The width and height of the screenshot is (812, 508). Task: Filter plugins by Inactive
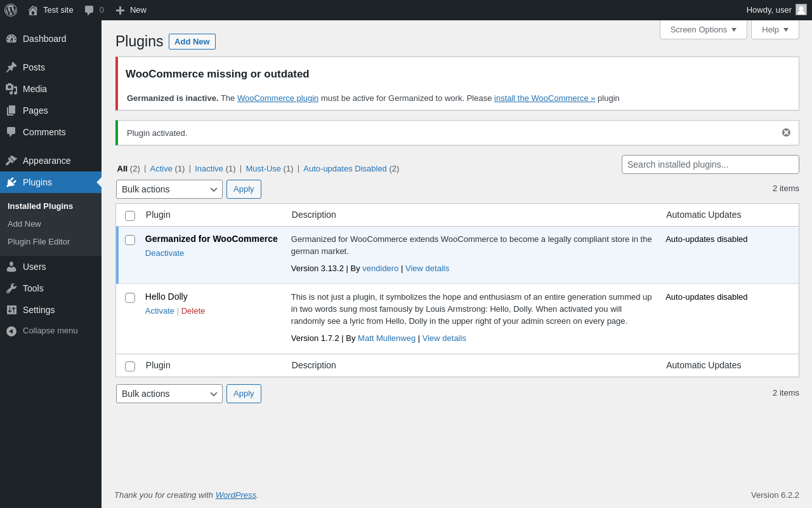click(x=209, y=169)
